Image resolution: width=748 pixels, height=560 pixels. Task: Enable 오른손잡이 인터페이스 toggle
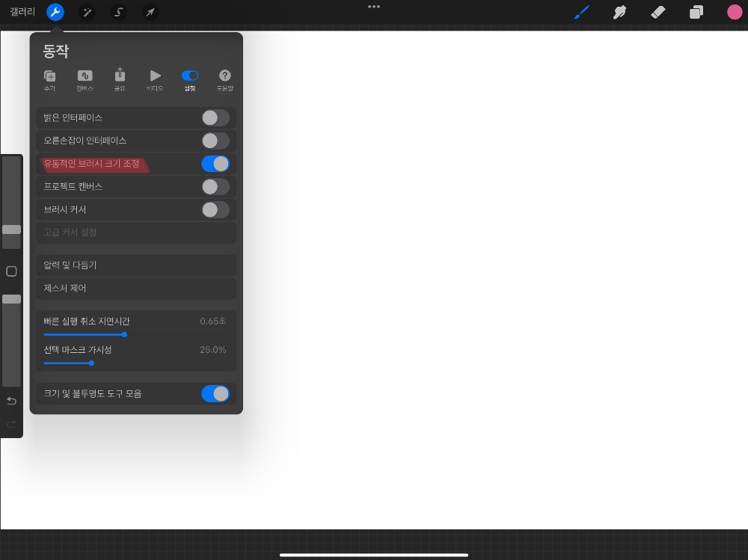coord(215,141)
